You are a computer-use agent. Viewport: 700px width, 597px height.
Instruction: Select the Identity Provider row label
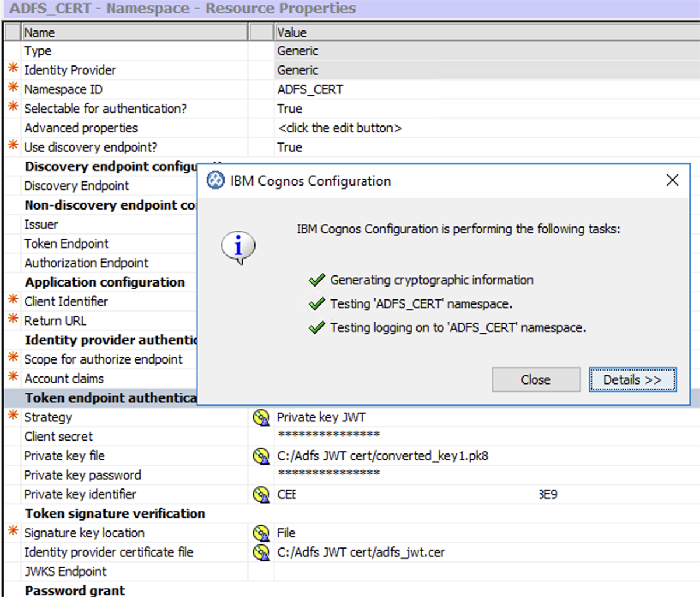pyautogui.click(x=70, y=70)
